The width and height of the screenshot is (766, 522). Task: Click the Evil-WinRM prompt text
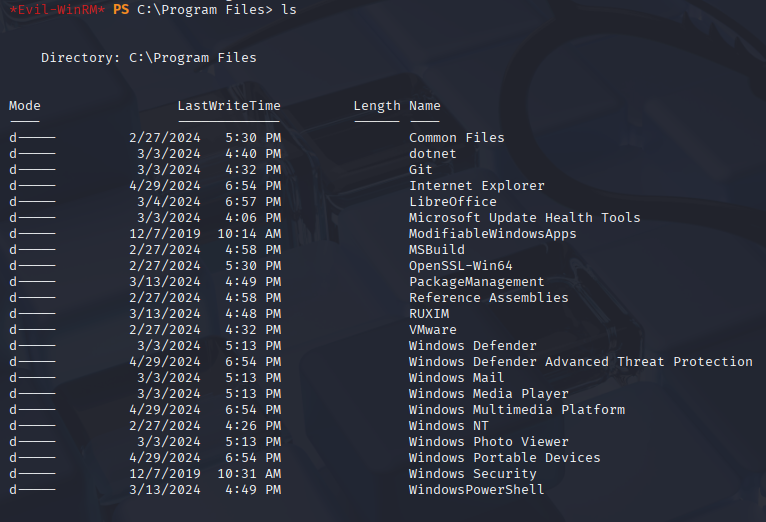click(57, 9)
